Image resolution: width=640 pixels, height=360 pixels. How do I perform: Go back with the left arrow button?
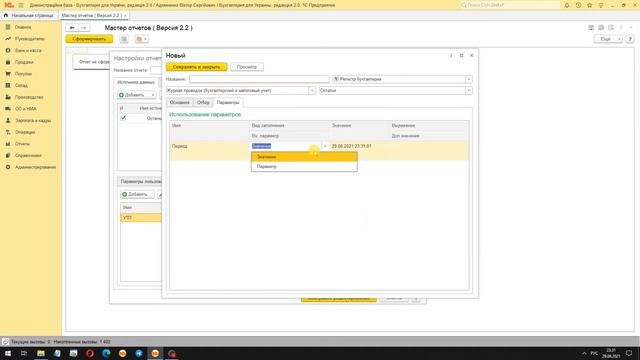point(72,28)
